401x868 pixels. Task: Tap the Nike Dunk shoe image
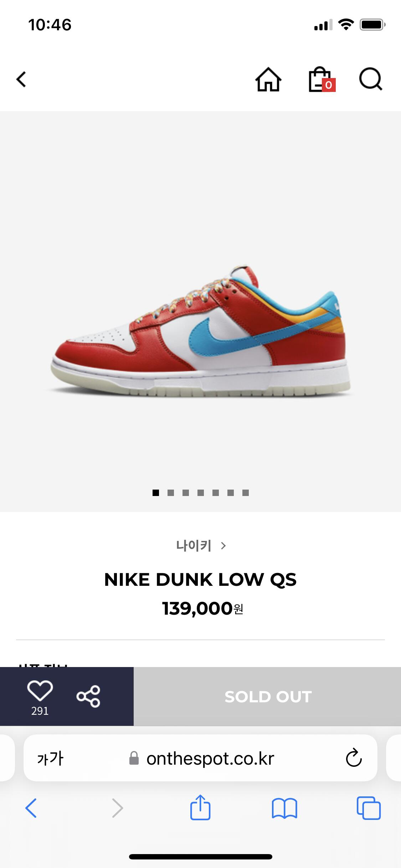[x=200, y=331]
